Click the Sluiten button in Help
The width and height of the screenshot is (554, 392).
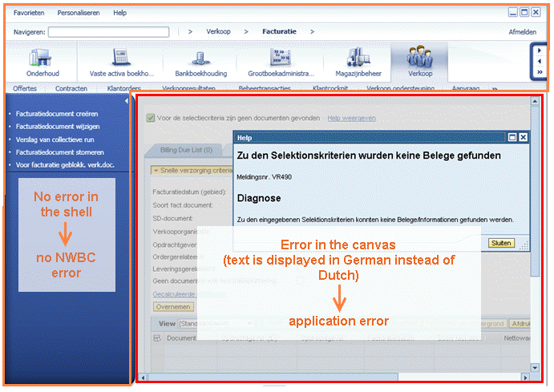pyautogui.click(x=500, y=243)
